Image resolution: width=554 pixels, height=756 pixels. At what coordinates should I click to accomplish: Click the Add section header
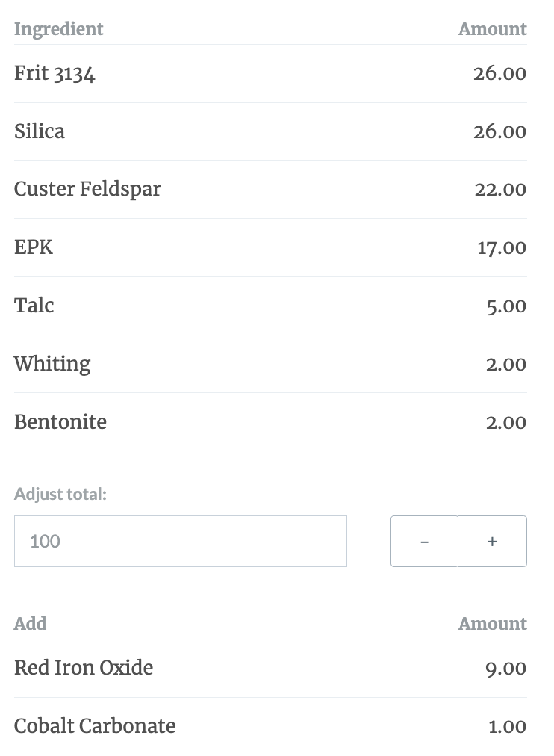click(x=30, y=624)
